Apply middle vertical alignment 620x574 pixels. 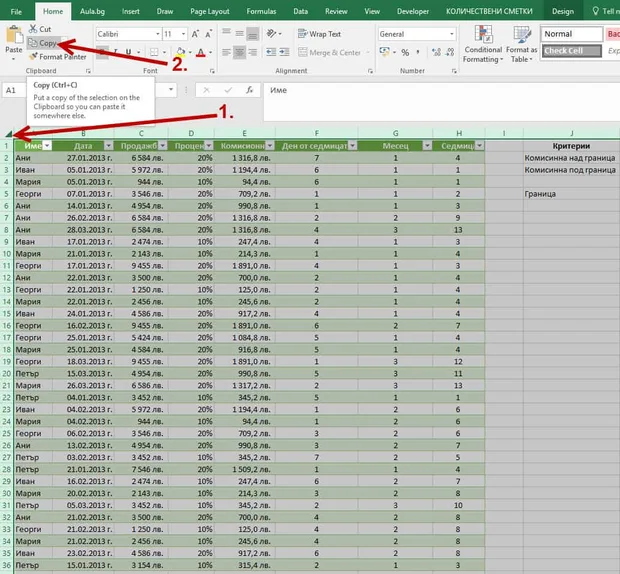coord(239,33)
